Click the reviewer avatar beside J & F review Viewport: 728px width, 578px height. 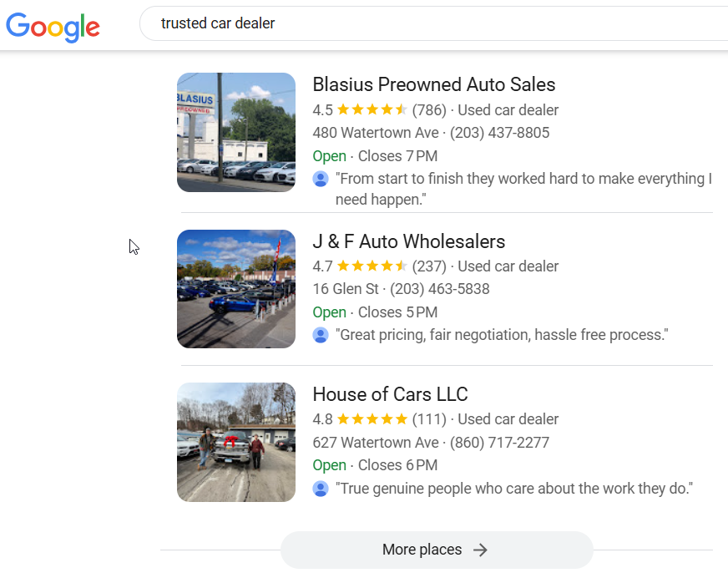click(x=320, y=335)
